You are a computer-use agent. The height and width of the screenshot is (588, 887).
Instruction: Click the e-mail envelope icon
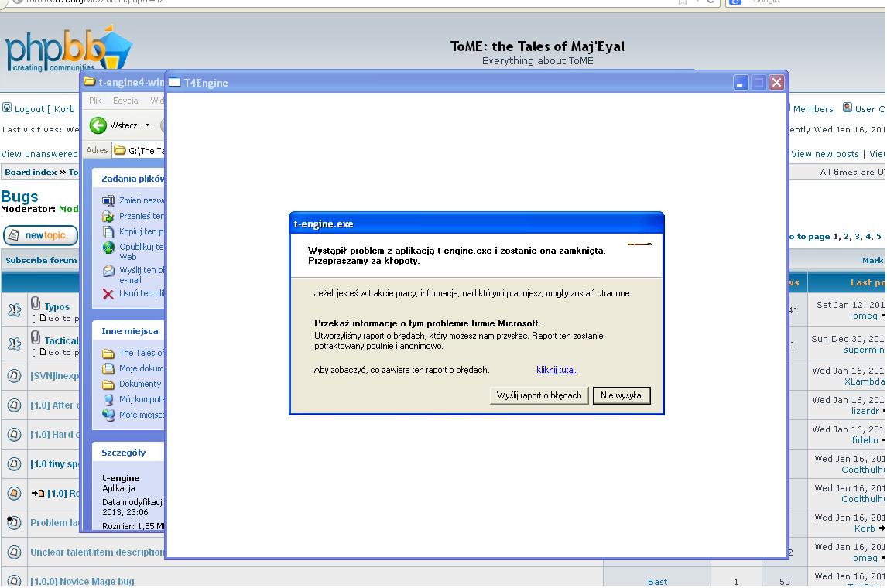(108, 271)
